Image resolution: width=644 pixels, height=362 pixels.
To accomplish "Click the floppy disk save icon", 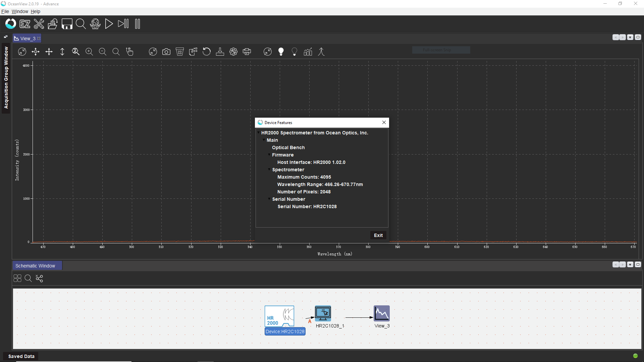I will click(67, 24).
